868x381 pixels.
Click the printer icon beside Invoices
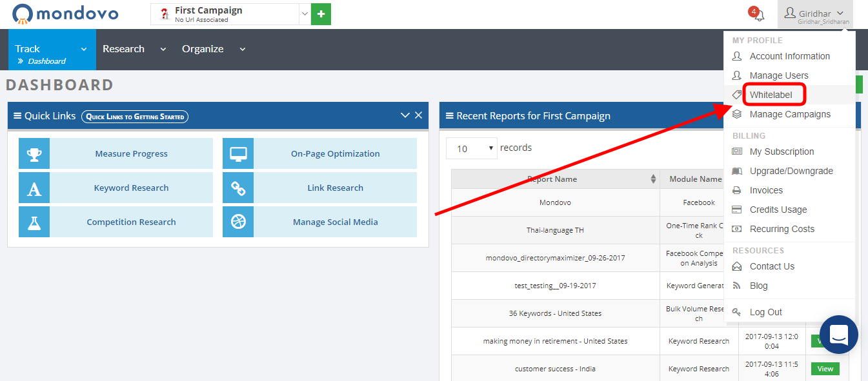click(x=737, y=190)
